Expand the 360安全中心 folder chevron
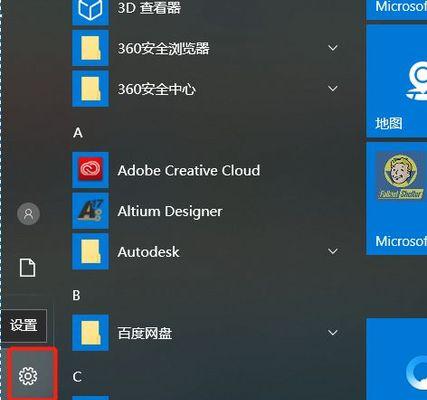This screenshot has width=427, height=400. [333, 89]
